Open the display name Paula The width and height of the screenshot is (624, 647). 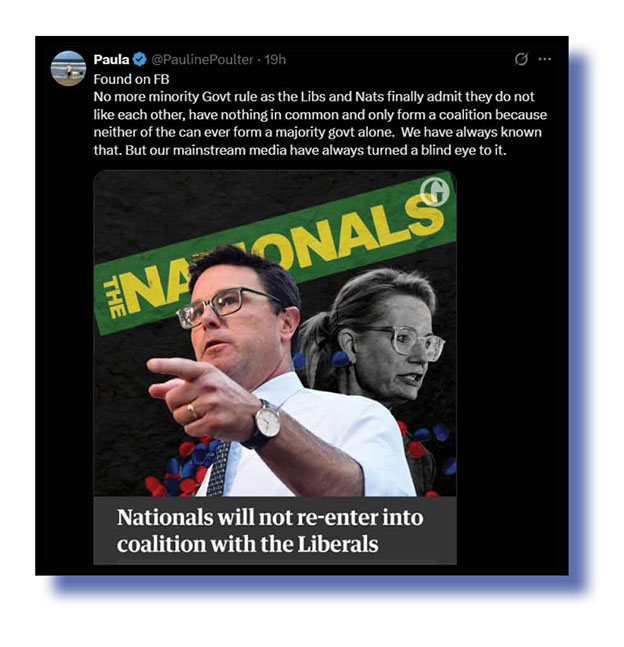pyautogui.click(x=111, y=59)
